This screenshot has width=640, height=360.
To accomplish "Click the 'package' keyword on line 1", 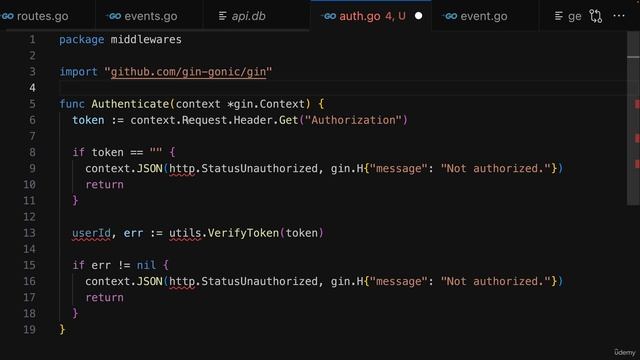I will point(82,40).
